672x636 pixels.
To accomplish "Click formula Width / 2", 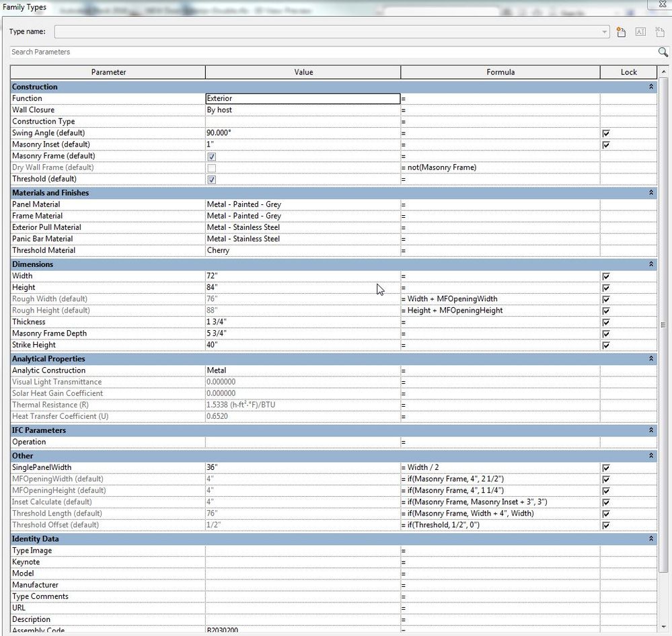I will [423, 468].
